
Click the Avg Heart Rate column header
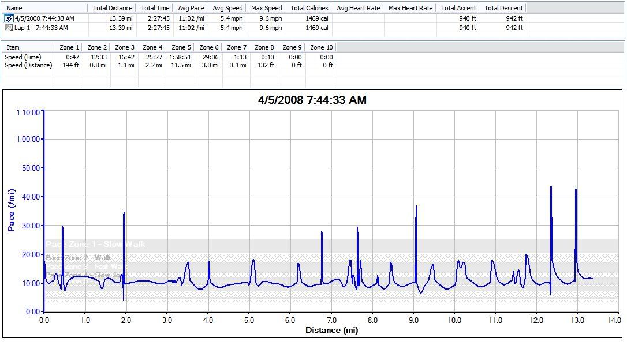click(358, 8)
